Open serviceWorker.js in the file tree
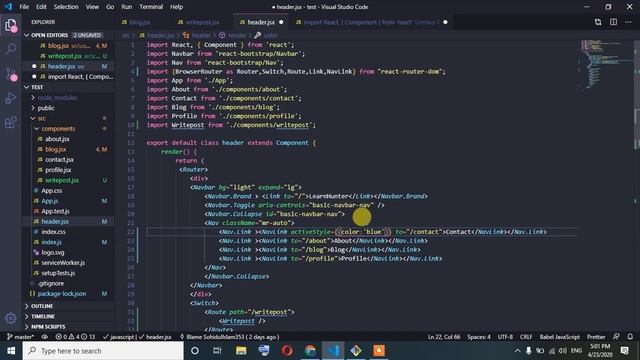The height and width of the screenshot is (360, 640). [x=63, y=263]
